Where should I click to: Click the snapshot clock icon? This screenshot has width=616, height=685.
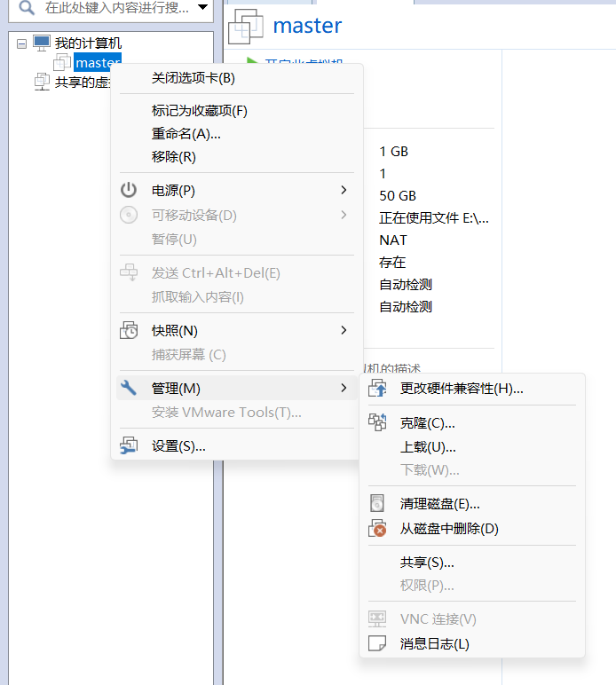pos(129,330)
